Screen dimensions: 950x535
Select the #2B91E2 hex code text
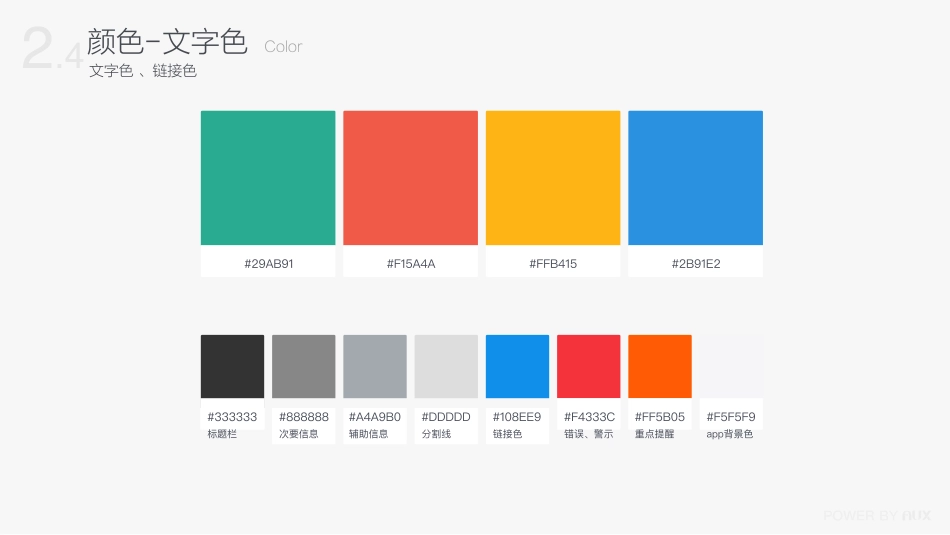[695, 264]
